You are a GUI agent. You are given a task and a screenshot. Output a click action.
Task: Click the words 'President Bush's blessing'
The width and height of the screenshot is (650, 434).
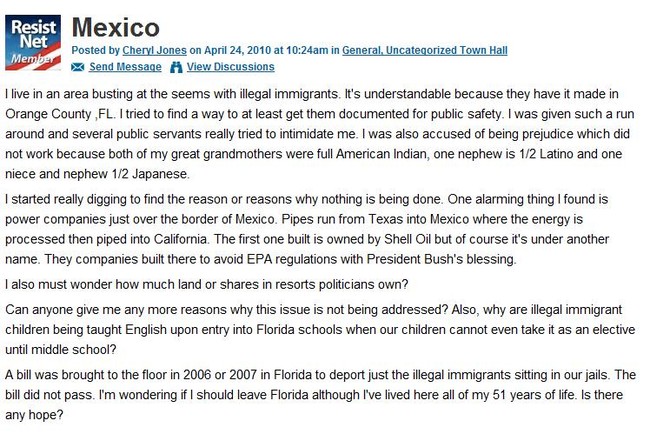tap(441, 259)
